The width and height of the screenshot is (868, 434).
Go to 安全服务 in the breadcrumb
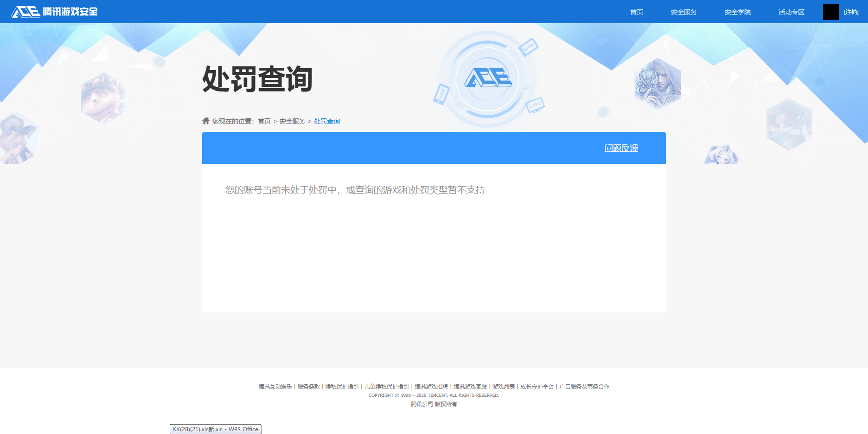(x=292, y=121)
